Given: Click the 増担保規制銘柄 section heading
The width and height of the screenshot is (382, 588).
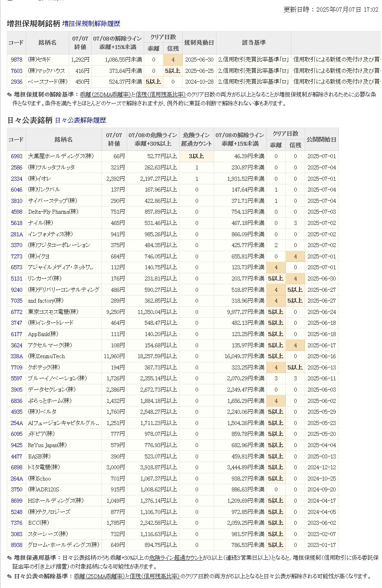Looking at the screenshot, I should pos(33,24).
